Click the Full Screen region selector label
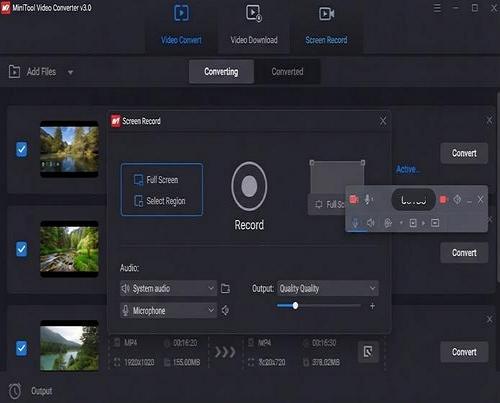Viewport: 500px width, 403px height. click(x=330, y=204)
